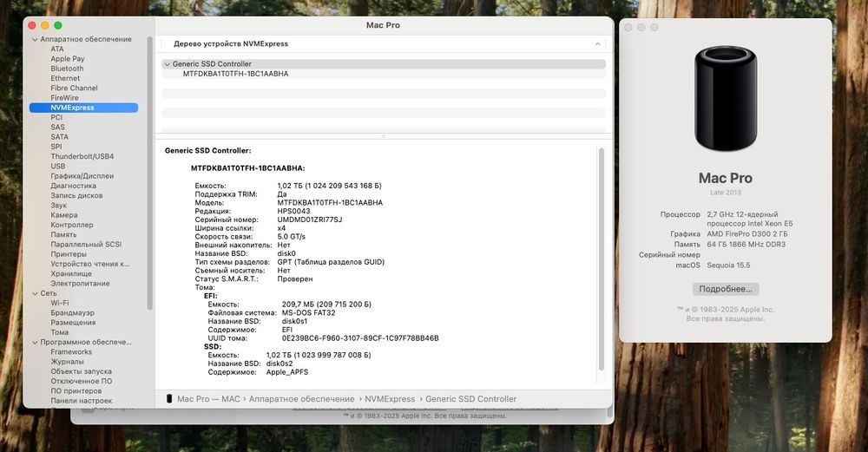Select Объекты запуска in the sidebar
The height and width of the screenshot is (452, 868).
(x=83, y=372)
